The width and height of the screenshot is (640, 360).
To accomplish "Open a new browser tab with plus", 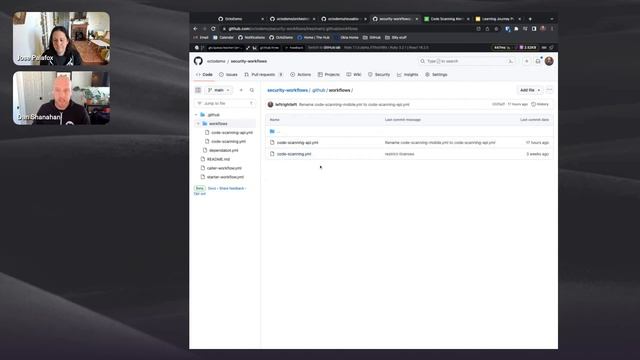I will click(x=530, y=19).
